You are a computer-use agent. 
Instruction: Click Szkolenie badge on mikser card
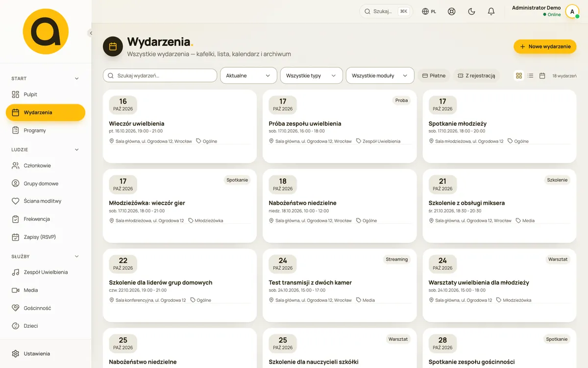point(557,180)
